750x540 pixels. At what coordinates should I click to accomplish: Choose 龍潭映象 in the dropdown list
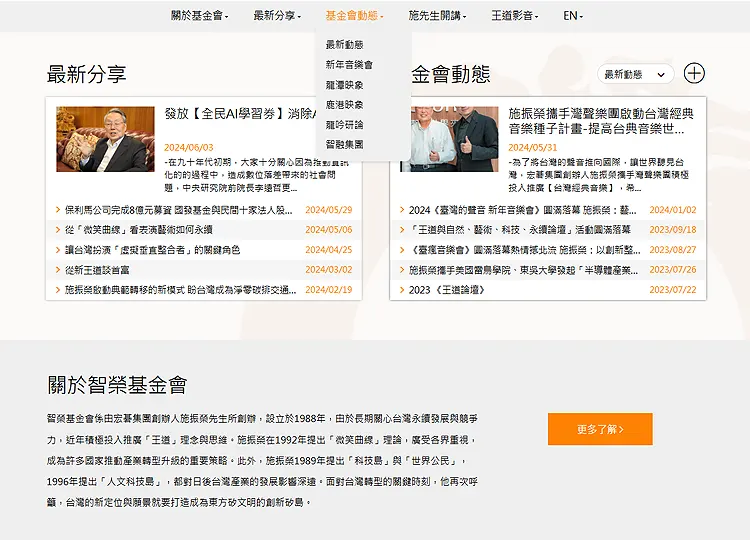344,85
